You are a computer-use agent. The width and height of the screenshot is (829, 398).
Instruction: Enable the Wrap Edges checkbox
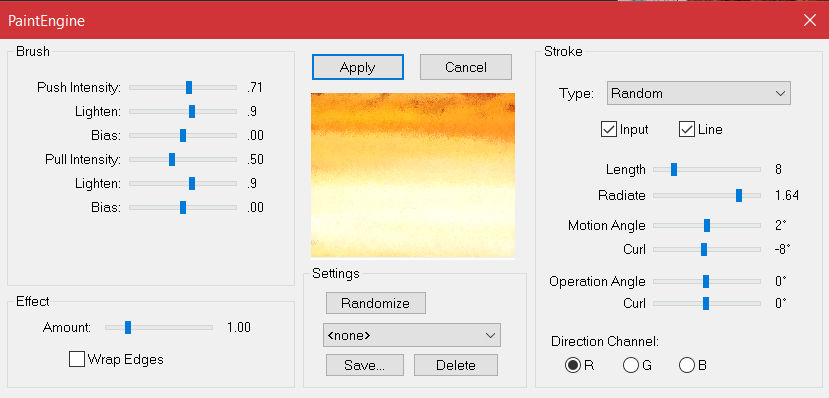(x=77, y=359)
